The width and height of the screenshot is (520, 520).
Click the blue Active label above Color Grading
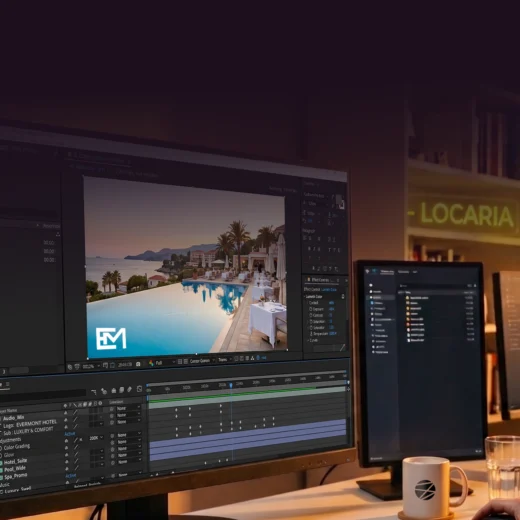[x=70, y=434]
